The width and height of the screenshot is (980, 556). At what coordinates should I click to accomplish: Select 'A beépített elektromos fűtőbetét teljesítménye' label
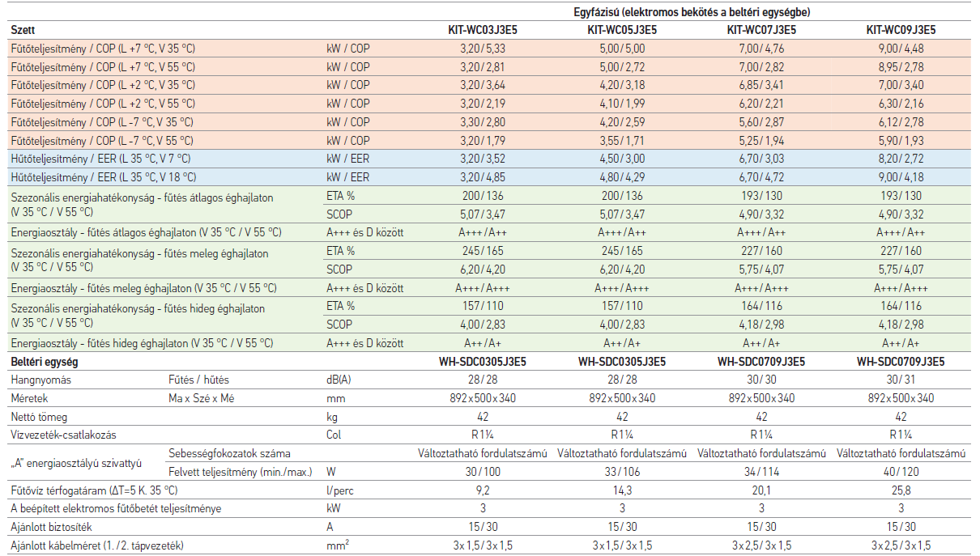(116, 508)
